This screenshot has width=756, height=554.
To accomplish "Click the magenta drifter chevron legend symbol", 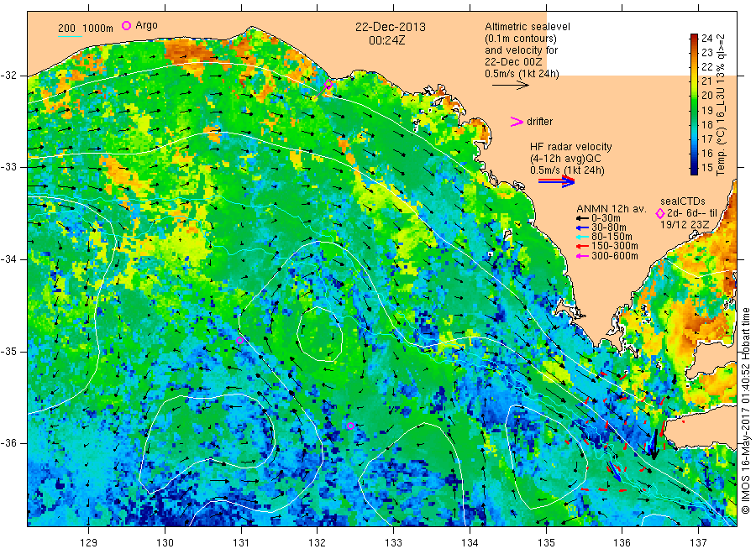I will click(517, 122).
